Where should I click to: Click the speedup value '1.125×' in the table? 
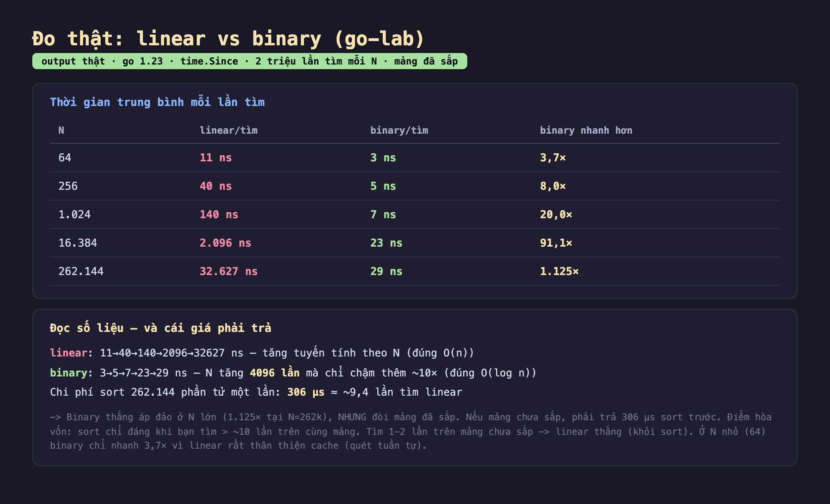559,271
